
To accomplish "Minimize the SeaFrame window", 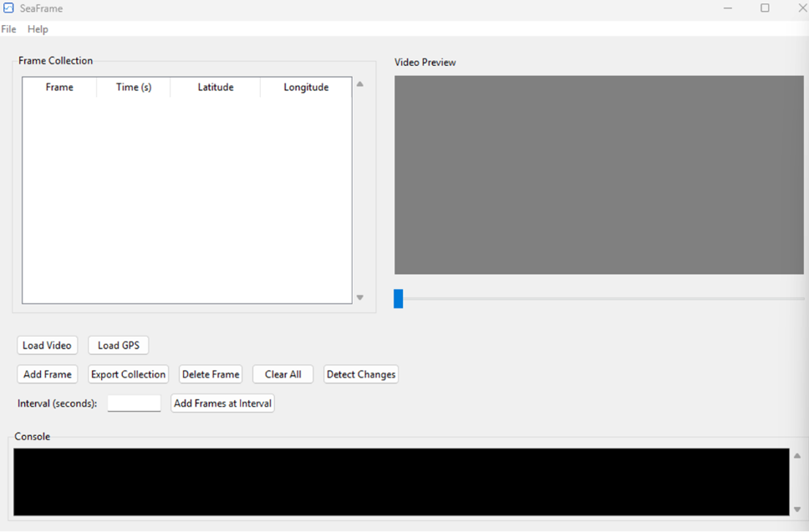I will point(728,8).
